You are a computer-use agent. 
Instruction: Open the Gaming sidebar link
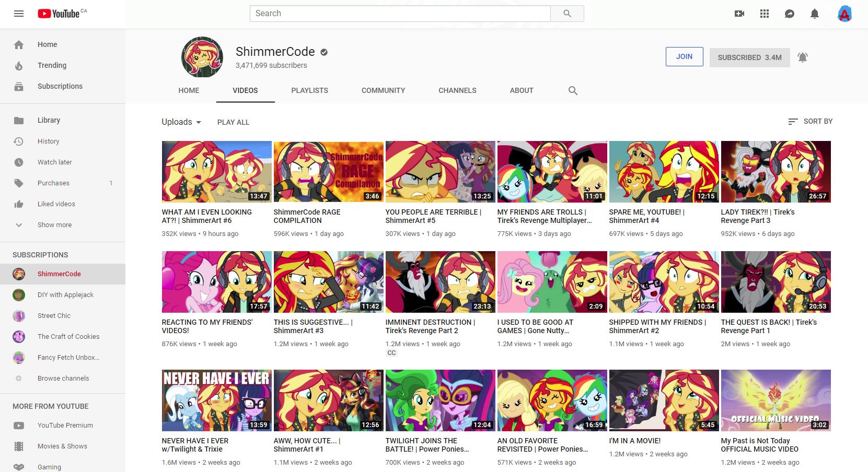(49, 467)
